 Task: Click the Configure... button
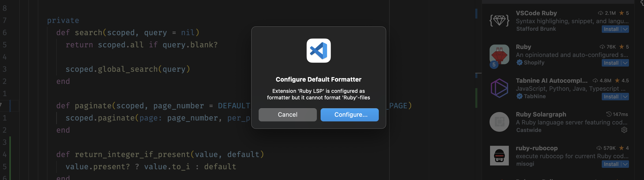click(349, 115)
